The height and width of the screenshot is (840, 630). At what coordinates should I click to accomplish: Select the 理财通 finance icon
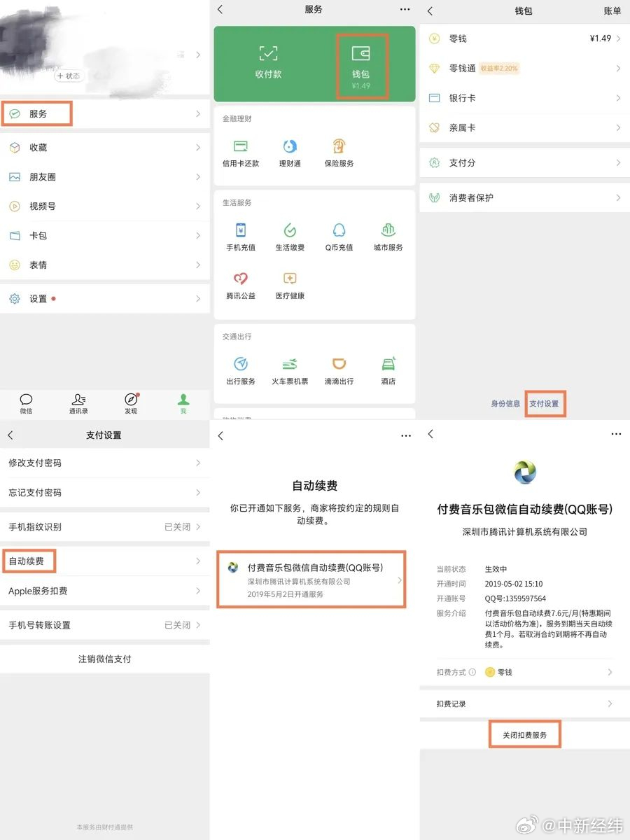290,153
